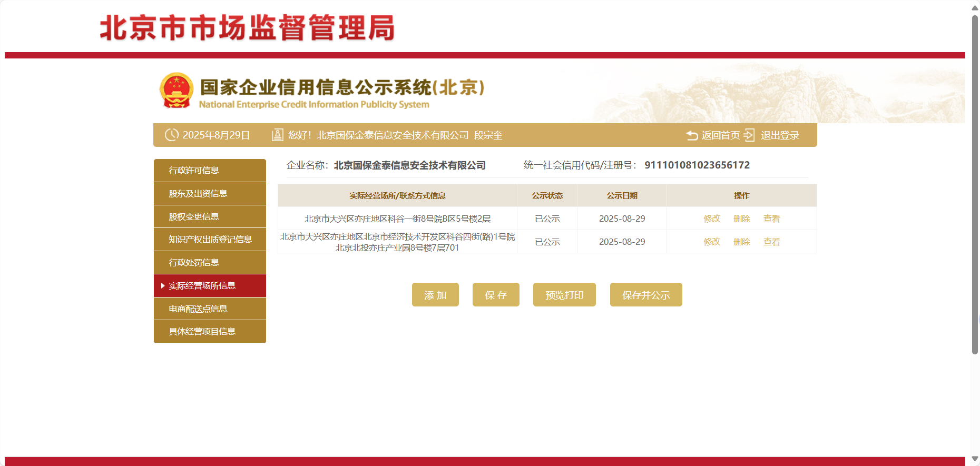Click 修改 for the 科谷一街8号院 address
Viewport: 980px width, 466px height.
coord(712,219)
